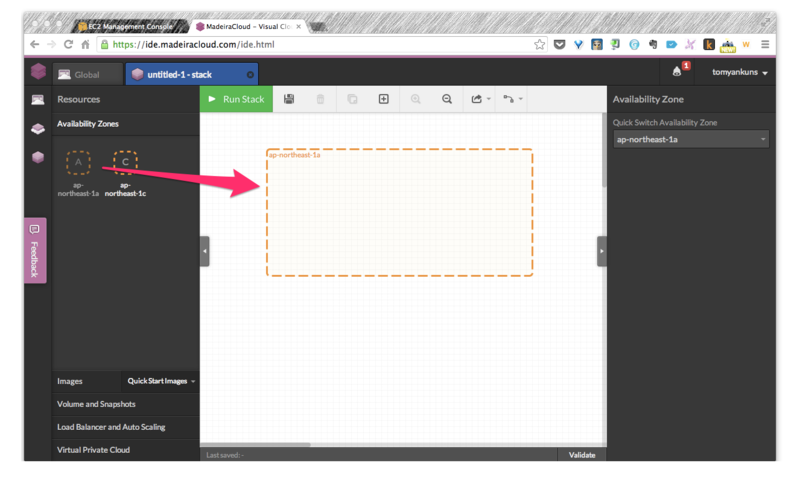This screenshot has width=800, height=498.
Task: Open the export share dropdown
Action: pos(481,99)
